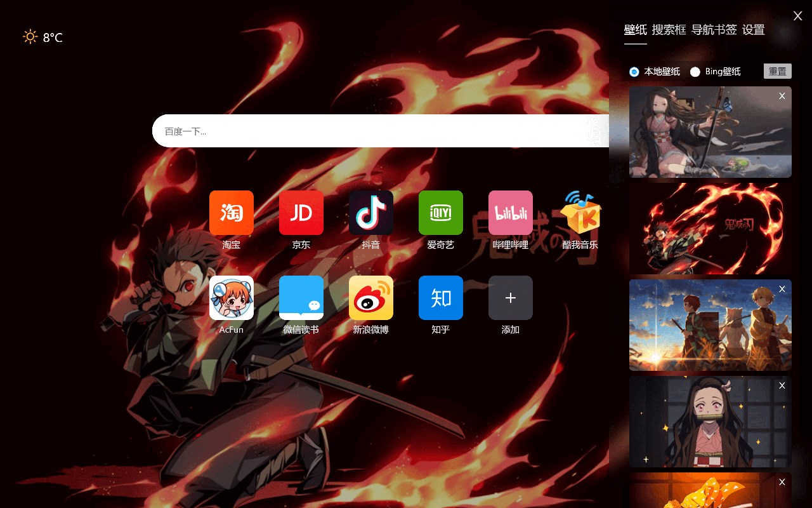The width and height of the screenshot is (812, 508).
Task: Click the 哔哩哔哩 label text
Action: coord(511,244)
